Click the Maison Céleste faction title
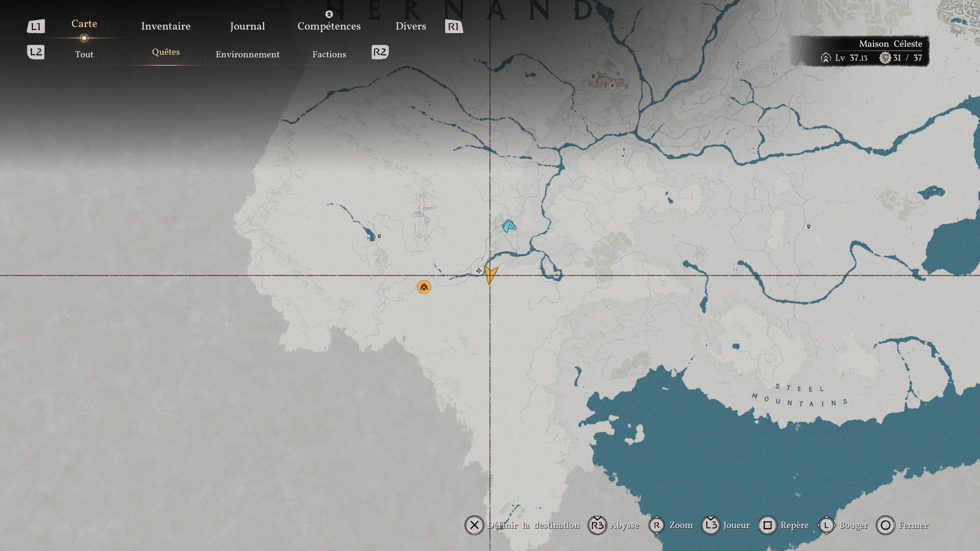 [x=890, y=44]
